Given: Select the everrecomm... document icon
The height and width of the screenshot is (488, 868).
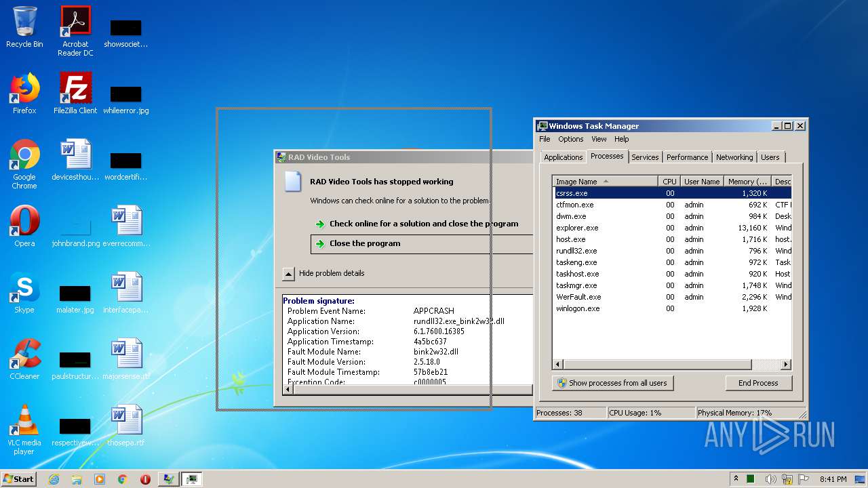Looking at the screenshot, I should [x=126, y=226].
